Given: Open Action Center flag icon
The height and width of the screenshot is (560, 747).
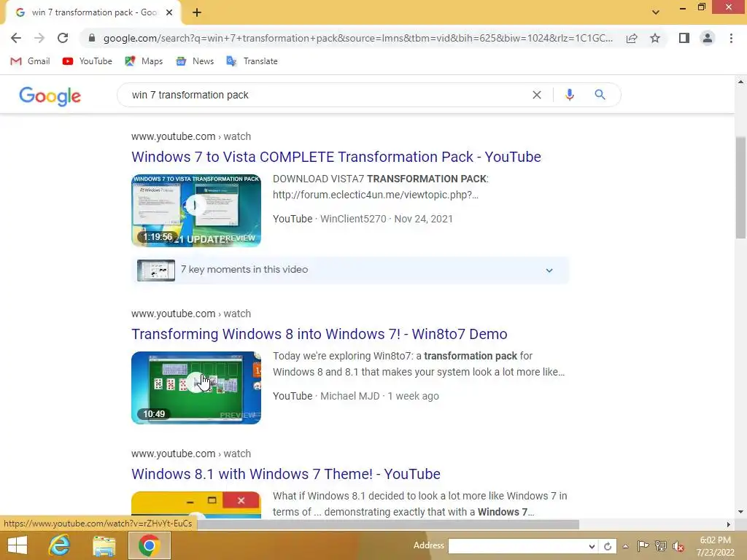Looking at the screenshot, I should click(643, 545).
